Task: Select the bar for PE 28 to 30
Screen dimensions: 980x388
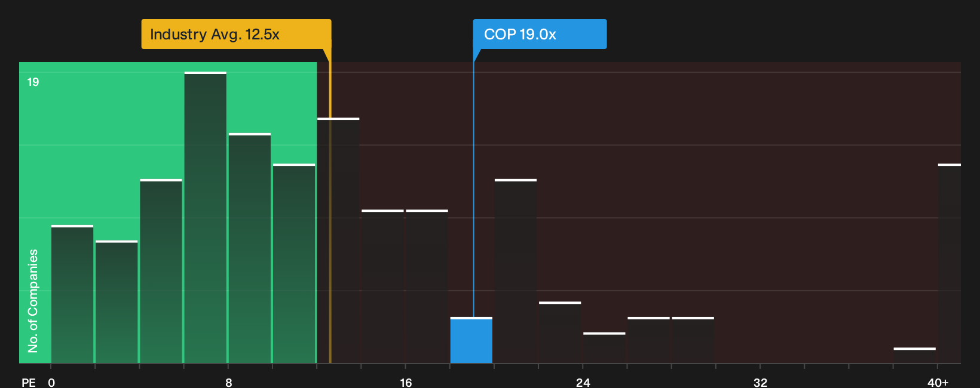Action: tap(693, 340)
